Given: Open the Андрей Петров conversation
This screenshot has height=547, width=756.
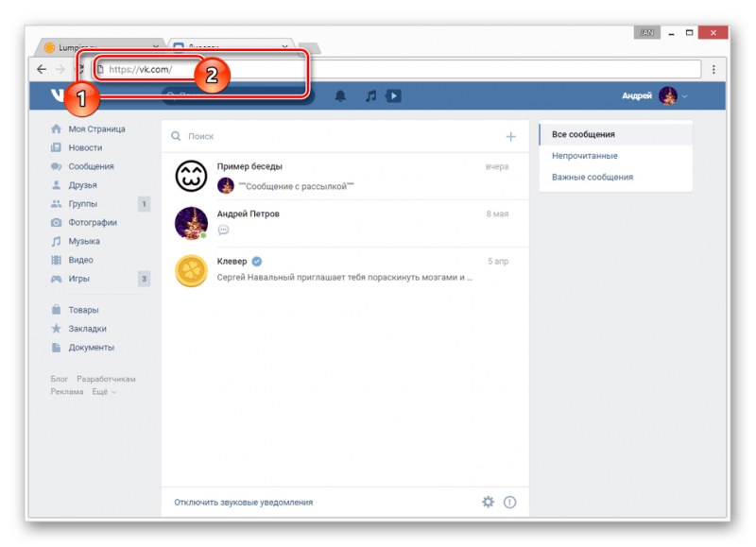Looking at the screenshot, I should point(345,224).
